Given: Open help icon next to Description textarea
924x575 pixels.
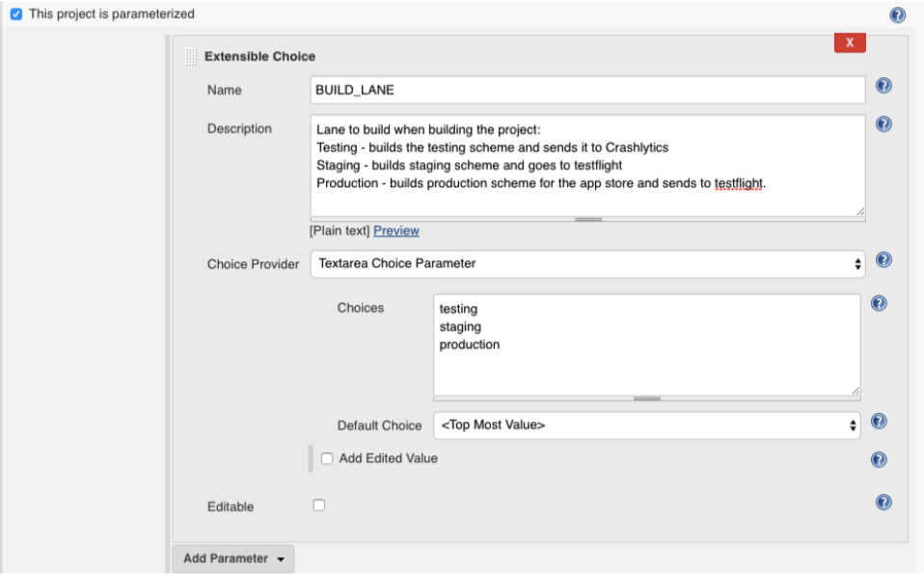Looking at the screenshot, I should (883, 123).
